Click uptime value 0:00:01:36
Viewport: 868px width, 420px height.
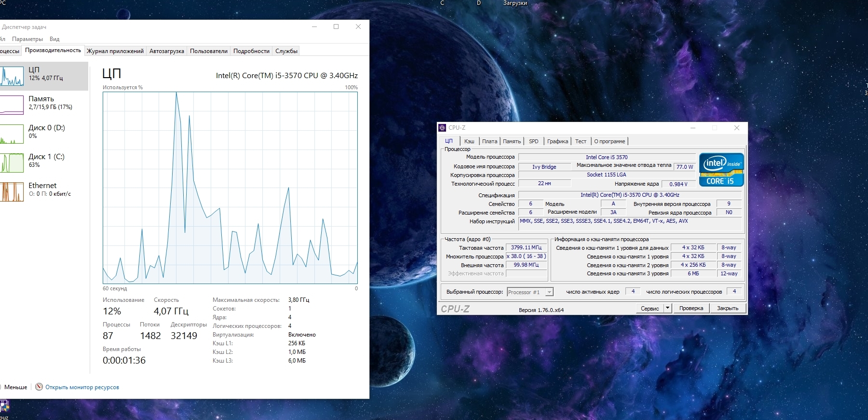coord(124,360)
